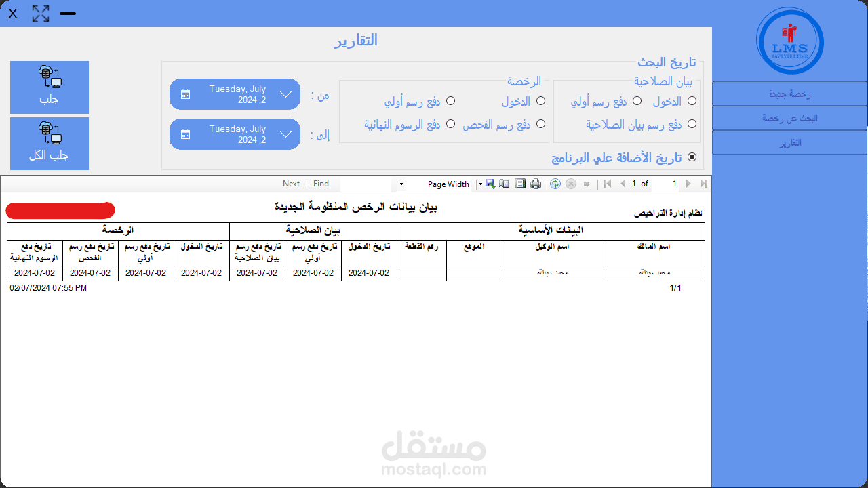
Task: Open the من date dropdown
Action: click(285, 94)
